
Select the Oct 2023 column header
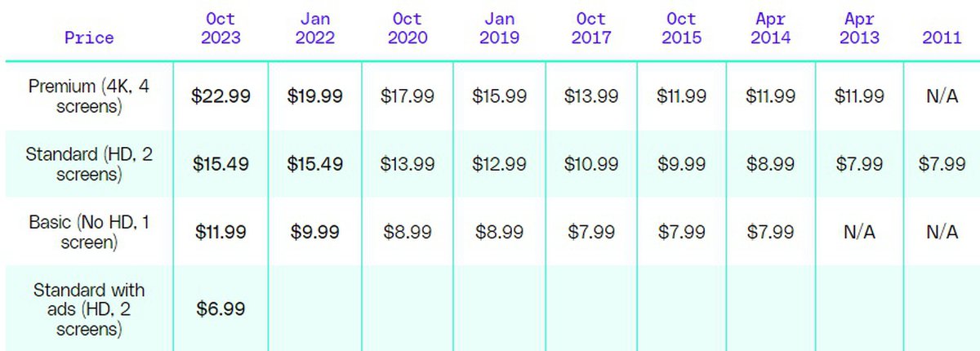(x=220, y=29)
